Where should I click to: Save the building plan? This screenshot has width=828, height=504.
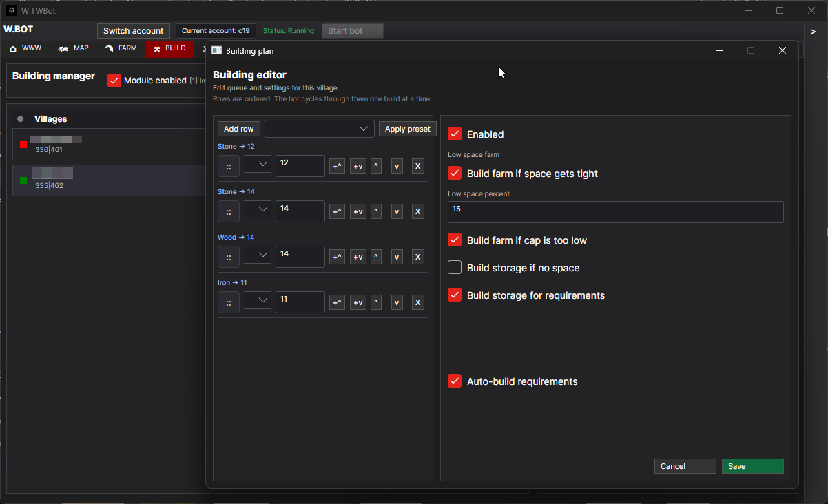pyautogui.click(x=753, y=466)
